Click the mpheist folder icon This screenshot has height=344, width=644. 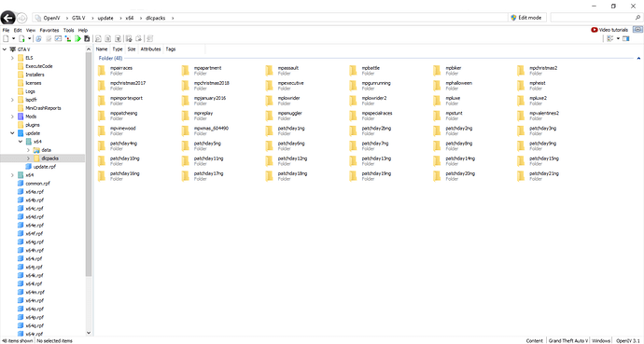[x=521, y=86]
